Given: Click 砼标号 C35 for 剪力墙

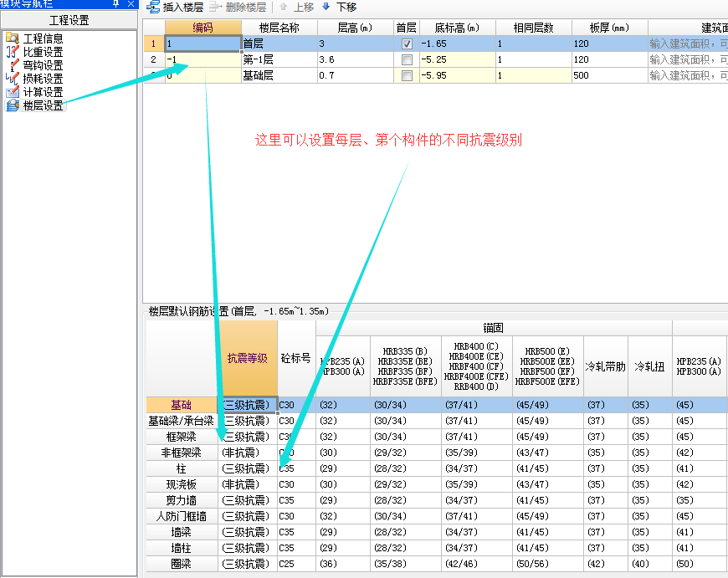Looking at the screenshot, I should click(296, 500).
